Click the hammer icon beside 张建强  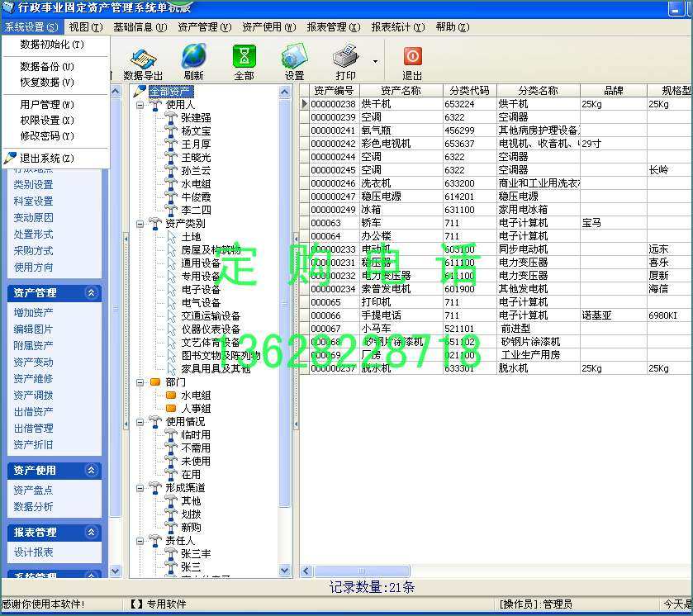coord(171,117)
